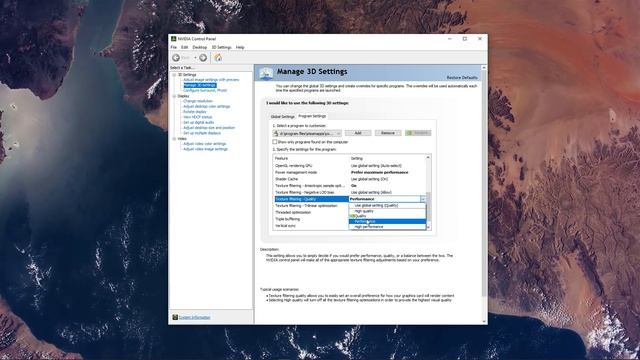
Task: Select Texture filtering Anisotropic sample optimization row
Action: [349, 186]
